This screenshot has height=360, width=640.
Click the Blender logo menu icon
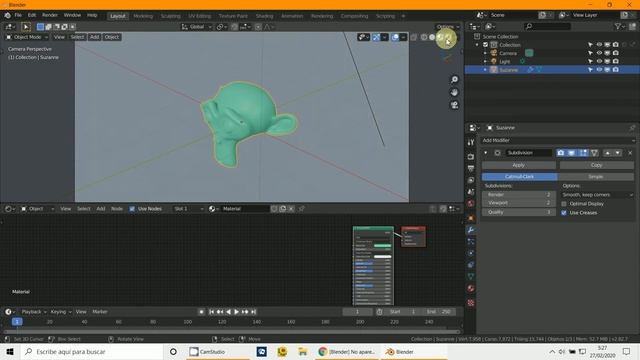(7, 16)
